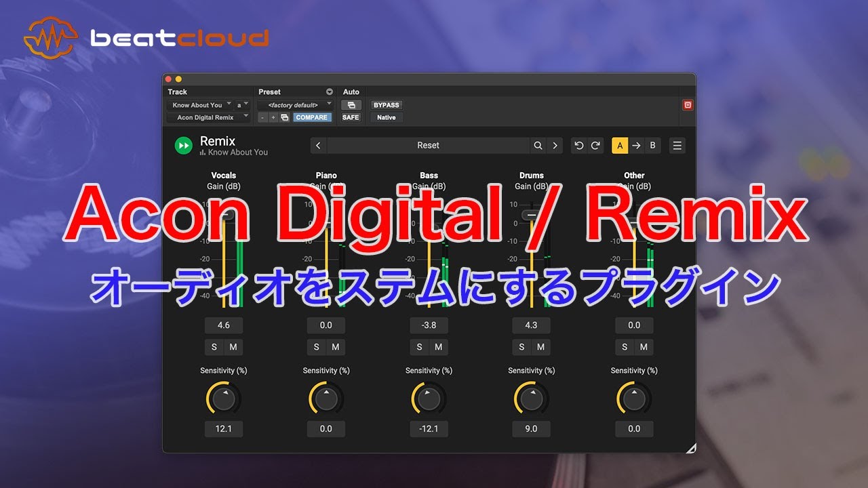Click the red target icon in plugin header
868x488 pixels.
[x=688, y=105]
